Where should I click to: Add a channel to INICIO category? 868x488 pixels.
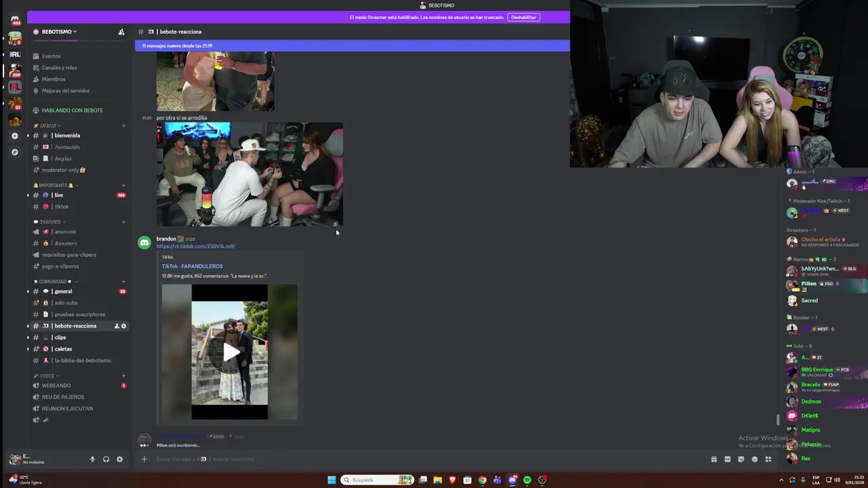pyautogui.click(x=123, y=125)
